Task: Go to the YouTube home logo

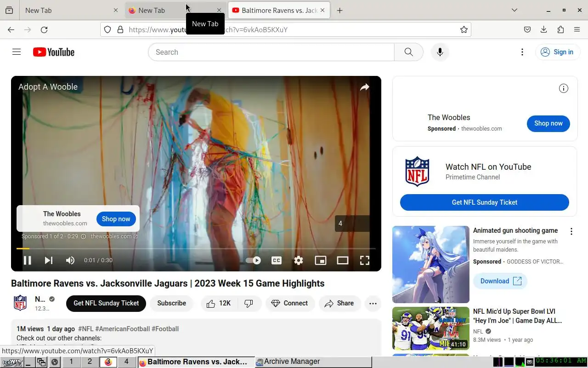Action: pos(54,52)
